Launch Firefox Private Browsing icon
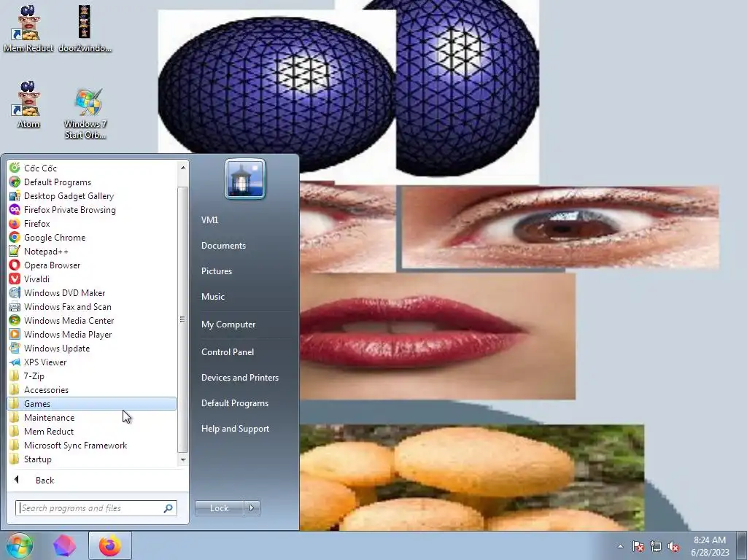The width and height of the screenshot is (747, 560). pos(15,209)
